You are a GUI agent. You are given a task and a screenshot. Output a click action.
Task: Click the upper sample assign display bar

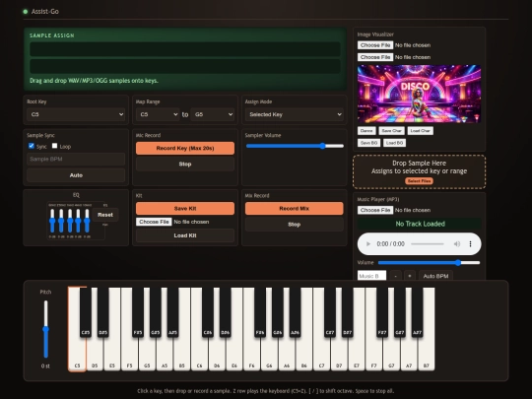tap(185, 49)
